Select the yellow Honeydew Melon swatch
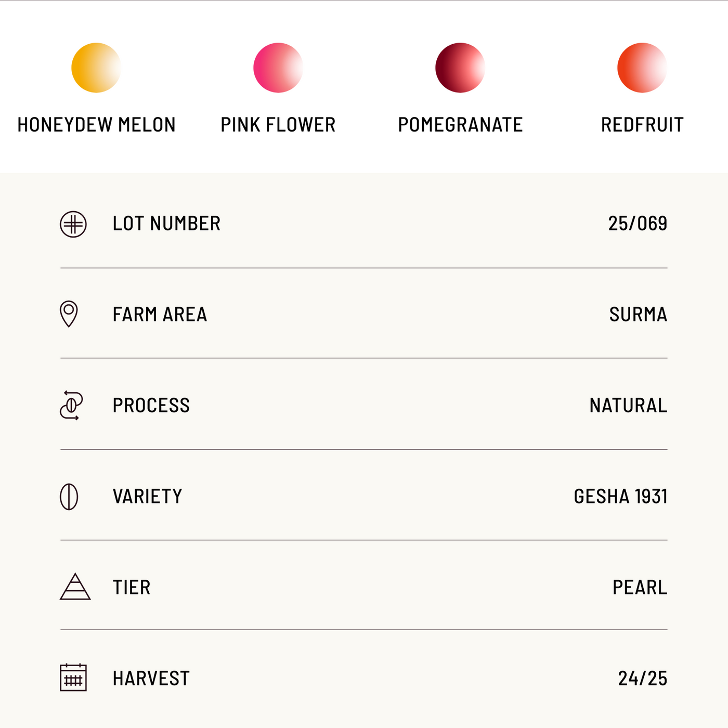 96,68
